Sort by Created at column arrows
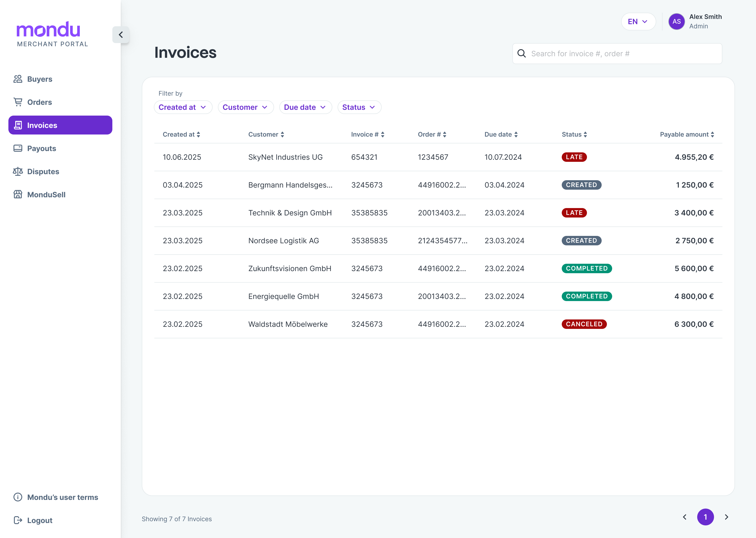Image resolution: width=756 pixels, height=538 pixels. point(198,134)
